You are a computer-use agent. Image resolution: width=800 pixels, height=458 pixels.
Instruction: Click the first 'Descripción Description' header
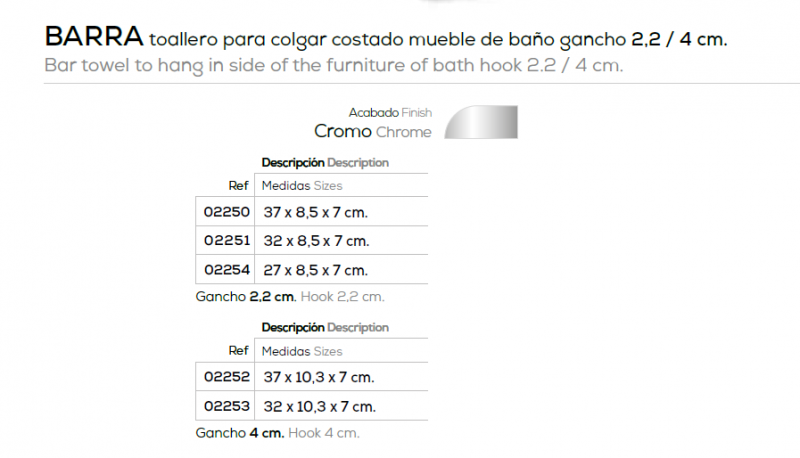(325, 163)
